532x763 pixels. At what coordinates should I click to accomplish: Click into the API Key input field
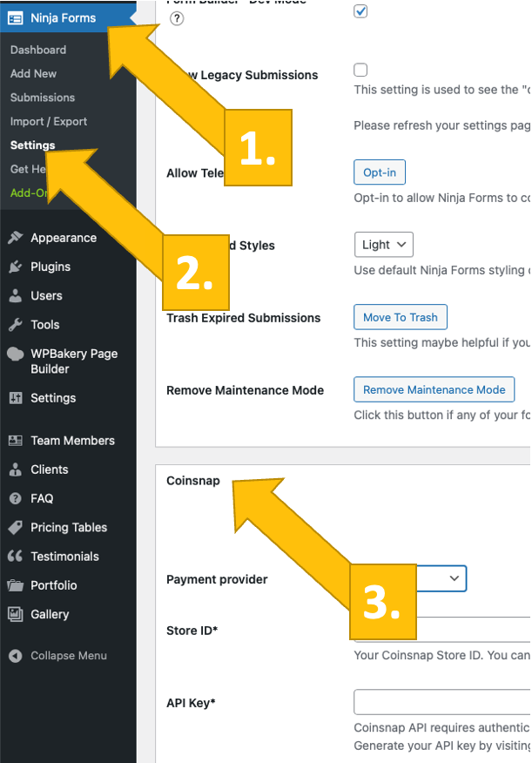click(x=442, y=702)
